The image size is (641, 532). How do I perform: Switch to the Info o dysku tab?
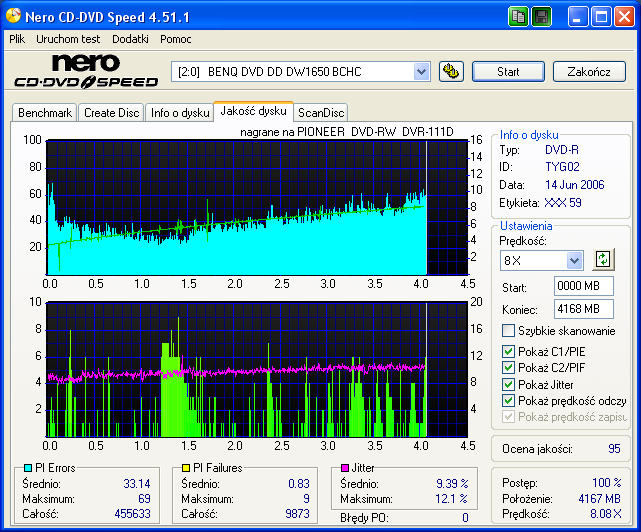click(x=180, y=113)
